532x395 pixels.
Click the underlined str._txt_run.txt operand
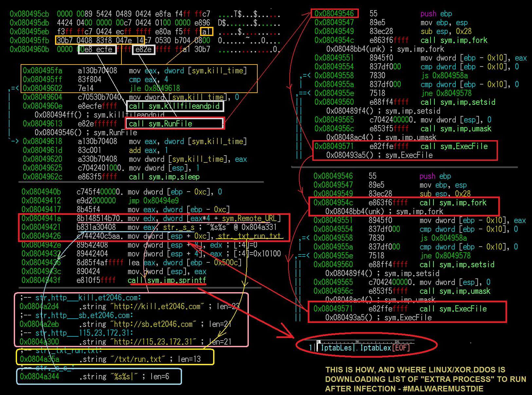[x=249, y=236]
